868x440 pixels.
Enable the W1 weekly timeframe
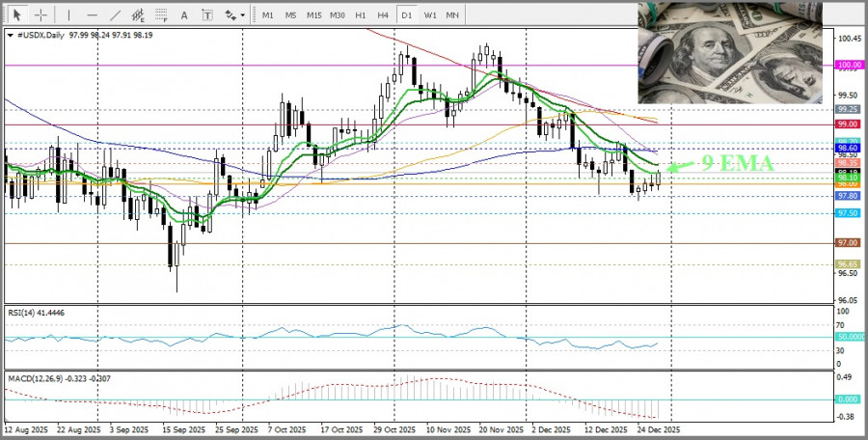[429, 15]
